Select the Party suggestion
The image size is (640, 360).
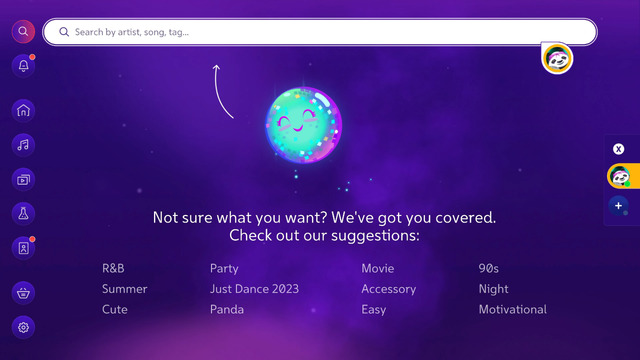[x=224, y=269]
